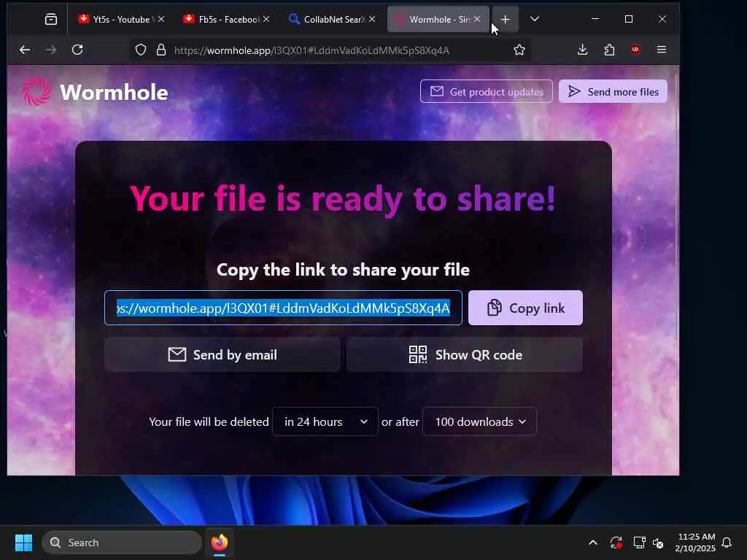
Task: Click the browser forward arrow
Action: click(x=51, y=50)
